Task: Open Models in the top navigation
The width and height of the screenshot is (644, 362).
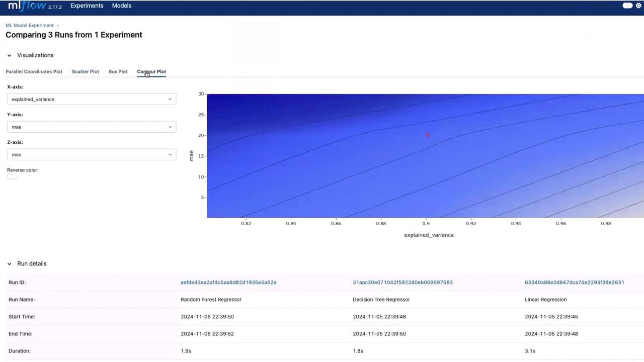Action: 121,6
